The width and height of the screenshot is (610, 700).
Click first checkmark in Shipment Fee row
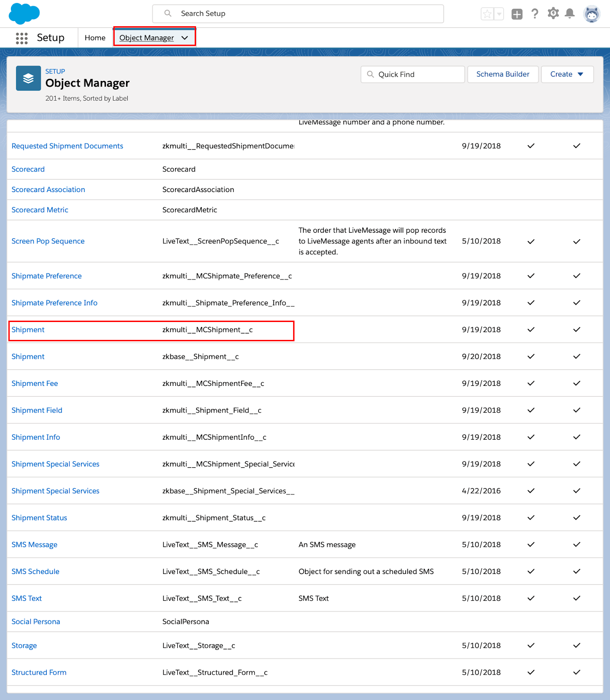point(531,383)
